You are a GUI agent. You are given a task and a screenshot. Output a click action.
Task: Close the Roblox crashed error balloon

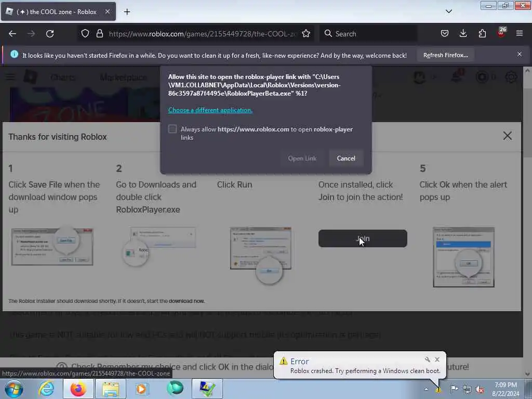(437, 360)
